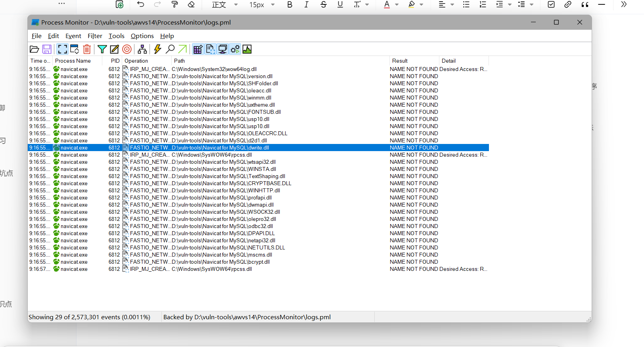
Task: Toggle Show Profiling Events graph icon
Action: (247, 49)
